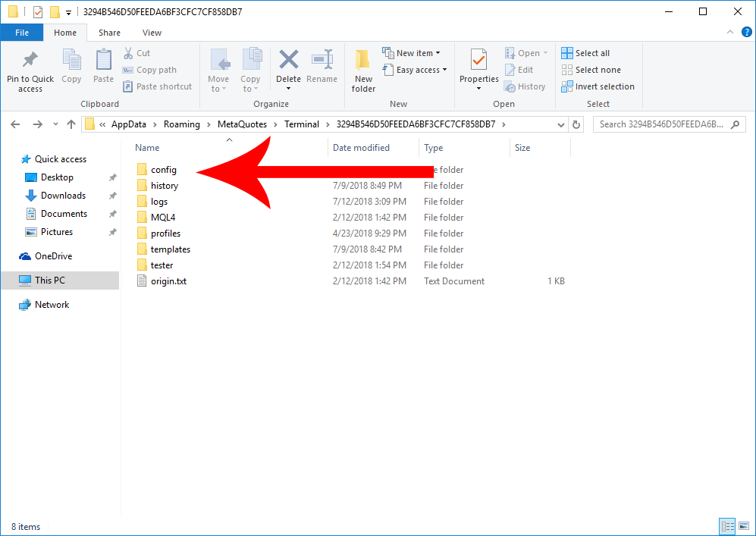Collapse the ribbon with the chevron
This screenshot has width=756, height=536.
pos(730,33)
